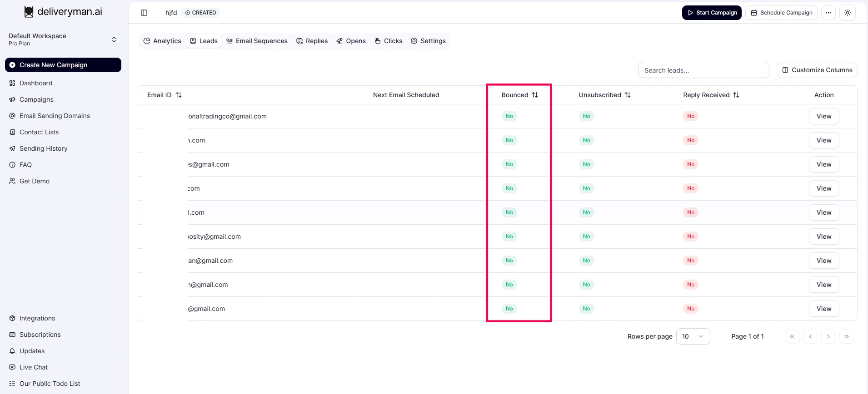Jump to the last page arrow
Image resolution: width=868 pixels, height=394 pixels.
point(847,336)
